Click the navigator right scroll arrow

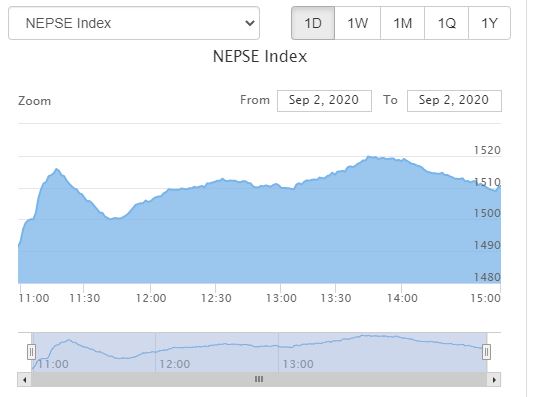click(x=494, y=380)
